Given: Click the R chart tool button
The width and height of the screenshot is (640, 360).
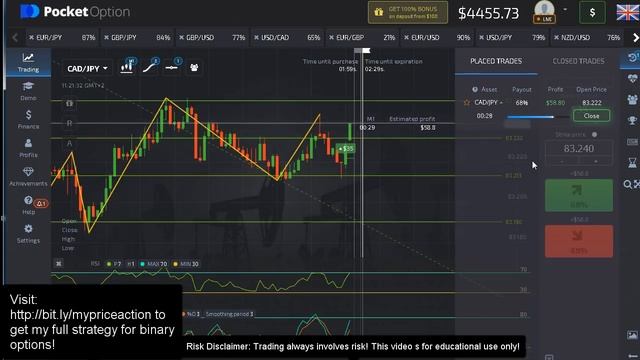Looking at the screenshot, I should [69, 123].
